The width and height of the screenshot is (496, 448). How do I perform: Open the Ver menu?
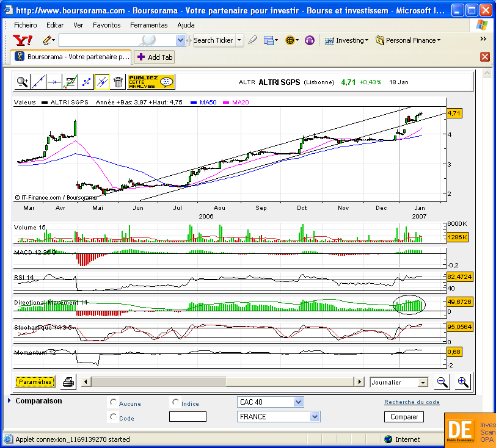78,25
